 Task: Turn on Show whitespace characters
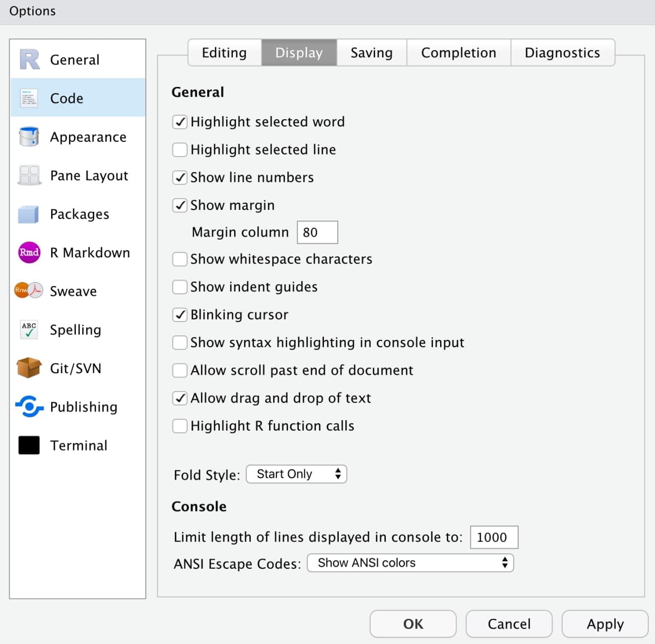[180, 259]
